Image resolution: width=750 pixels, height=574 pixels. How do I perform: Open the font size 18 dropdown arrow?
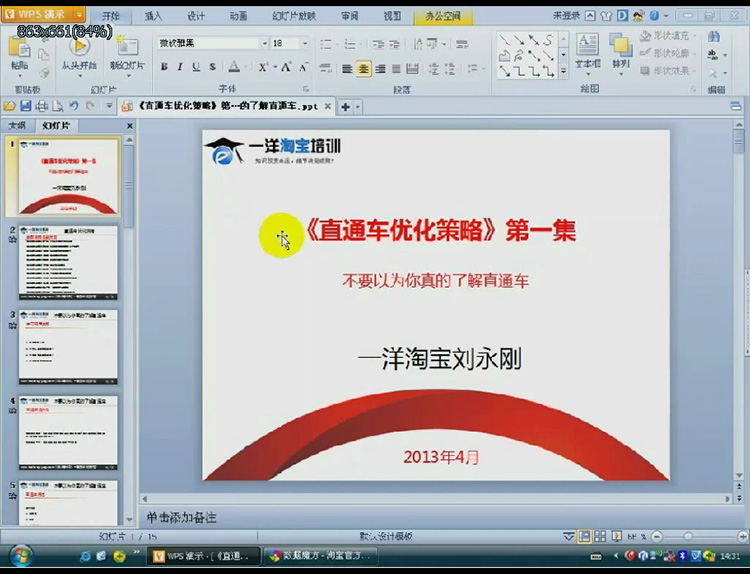[x=305, y=44]
